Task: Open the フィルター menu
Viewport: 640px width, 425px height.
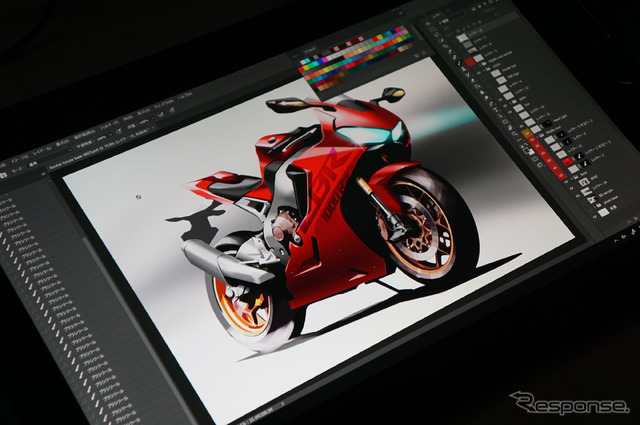Action: pos(109,125)
